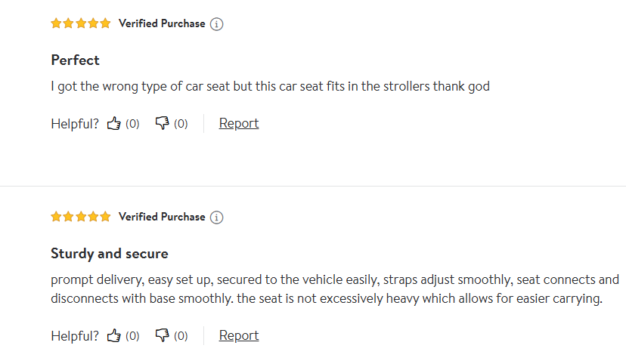Click the five-star rating above "Perfect"
The height and width of the screenshot is (364, 626).
point(81,23)
